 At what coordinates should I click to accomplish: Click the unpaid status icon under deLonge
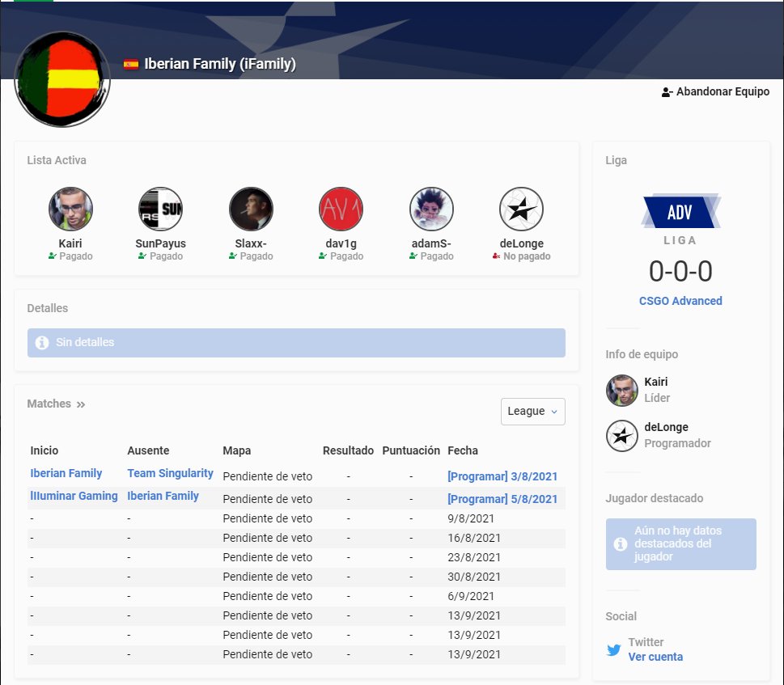tap(496, 256)
